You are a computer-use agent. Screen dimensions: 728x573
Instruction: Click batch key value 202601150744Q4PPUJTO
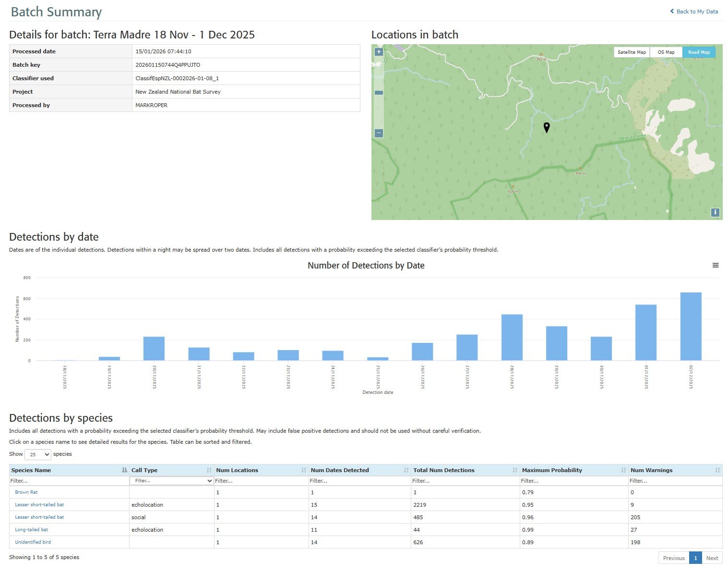(168, 65)
